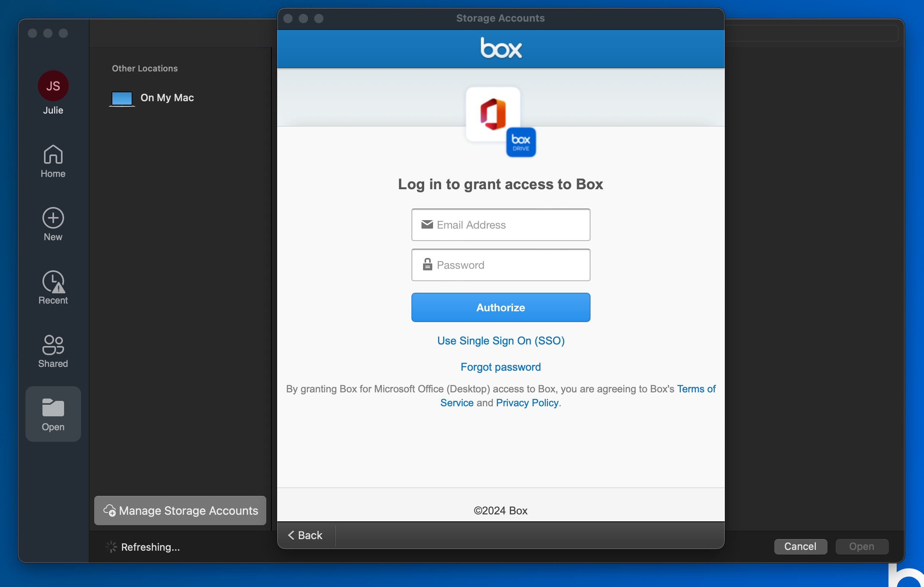924x587 pixels.
Task: Select the Shared people icon
Action: coord(53,345)
